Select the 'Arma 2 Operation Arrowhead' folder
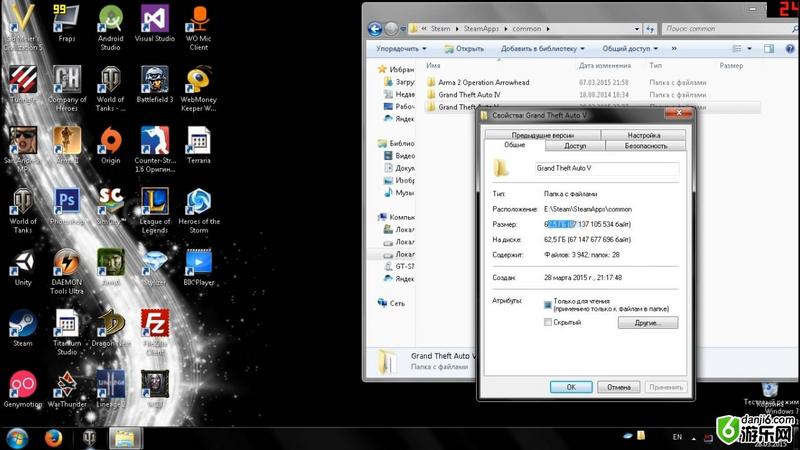 [x=483, y=82]
